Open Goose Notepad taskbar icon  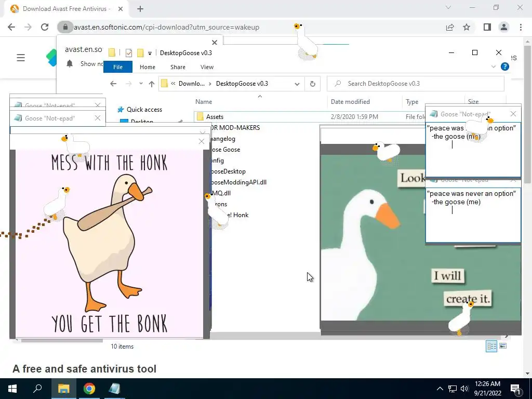click(114, 389)
